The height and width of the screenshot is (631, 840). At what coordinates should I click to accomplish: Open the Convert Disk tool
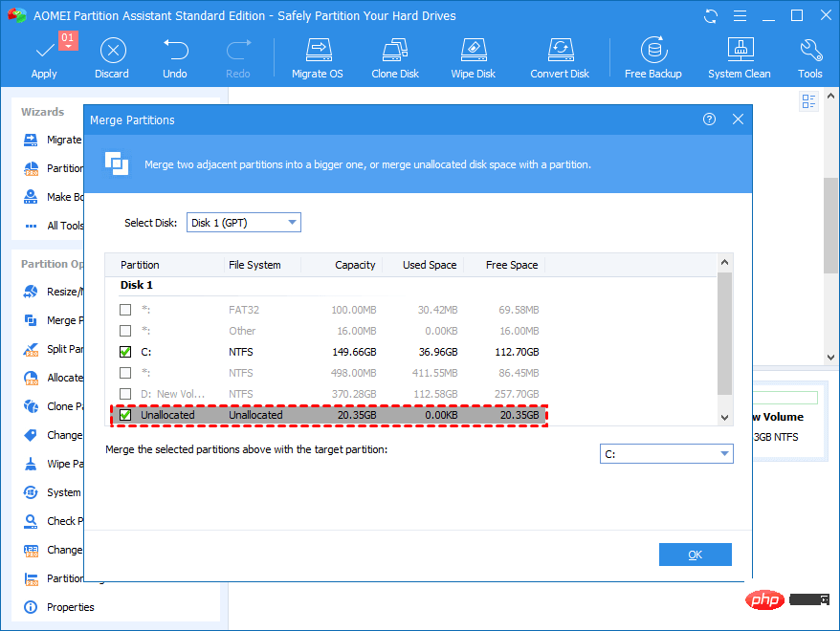point(560,57)
